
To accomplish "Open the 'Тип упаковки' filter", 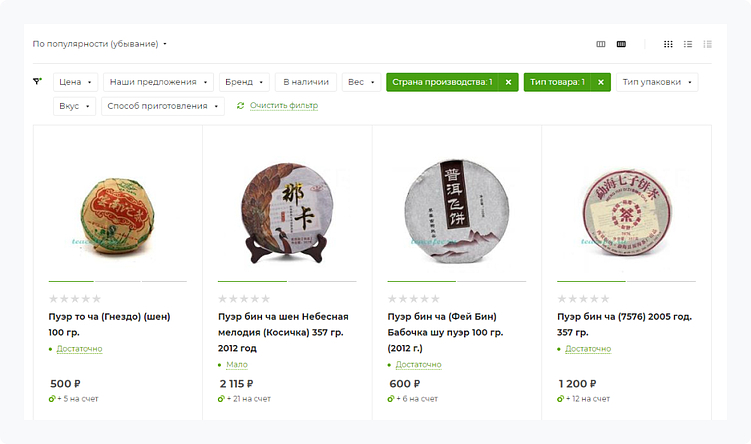I will pyautogui.click(x=656, y=82).
